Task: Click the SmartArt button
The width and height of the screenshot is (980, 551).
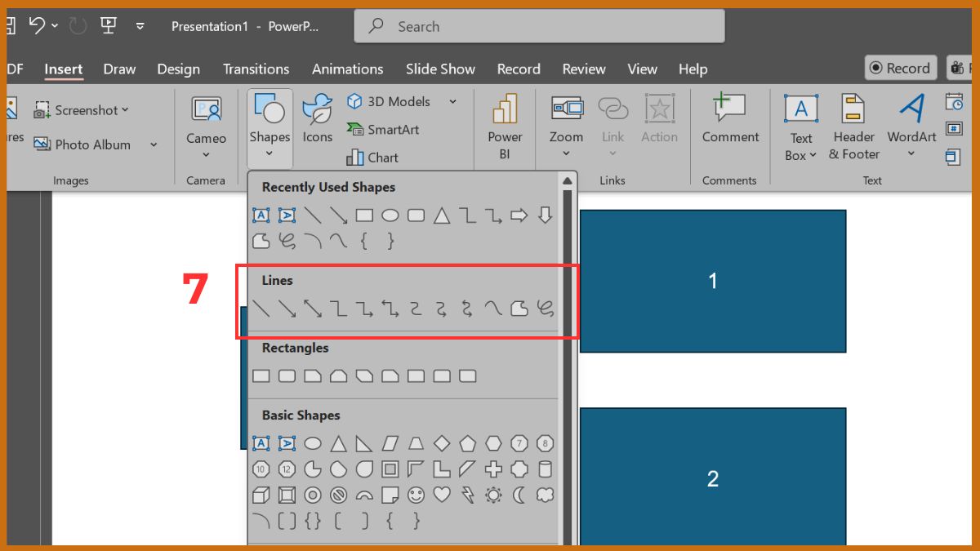Action: (x=382, y=129)
